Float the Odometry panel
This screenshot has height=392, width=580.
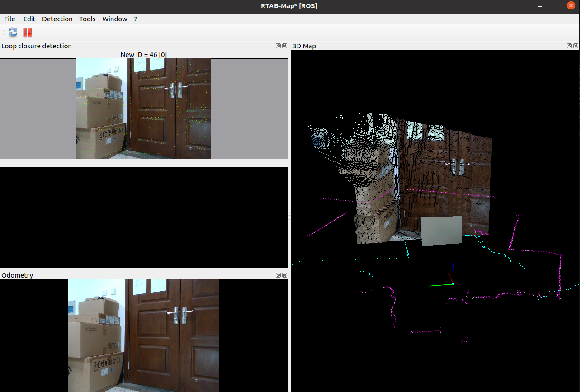278,275
